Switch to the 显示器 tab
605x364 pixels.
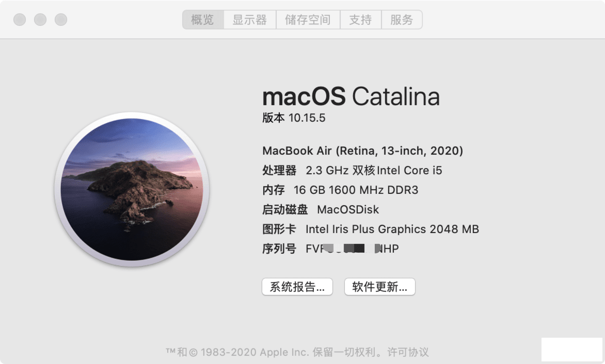[250, 20]
